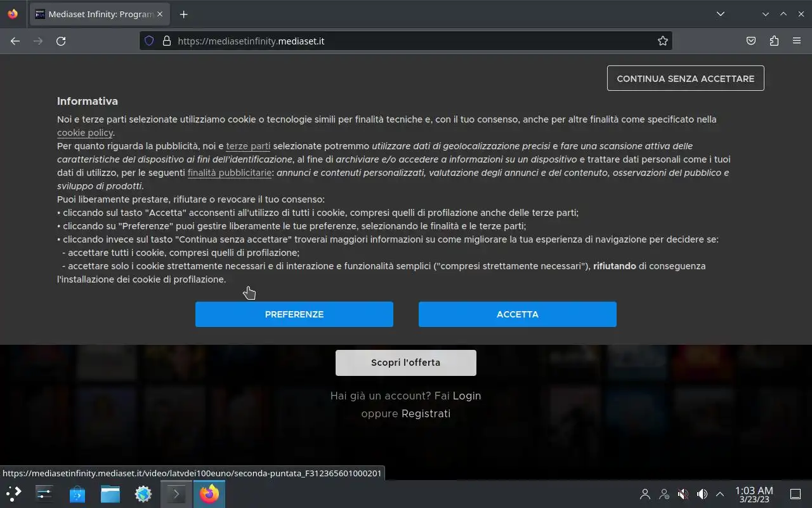The height and width of the screenshot is (508, 812).
Task: Open the file manager folder icon
Action: (110, 493)
